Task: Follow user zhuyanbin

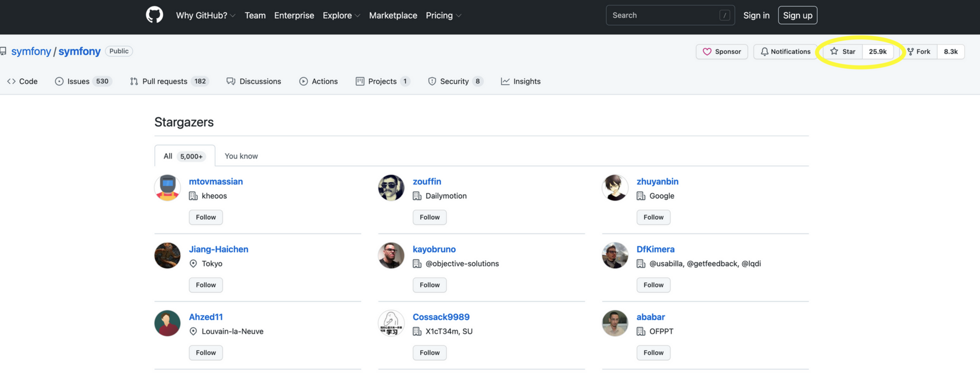Action: coord(654,217)
